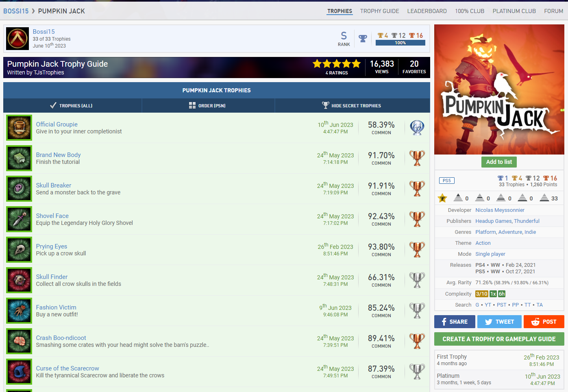
Task: Change trophy Order (PSN) sorting
Action: coord(207,106)
